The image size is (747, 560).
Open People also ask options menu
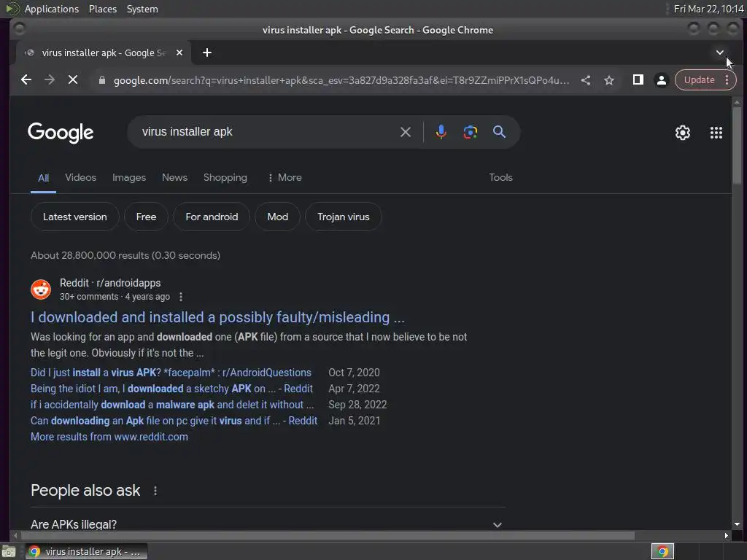155,491
